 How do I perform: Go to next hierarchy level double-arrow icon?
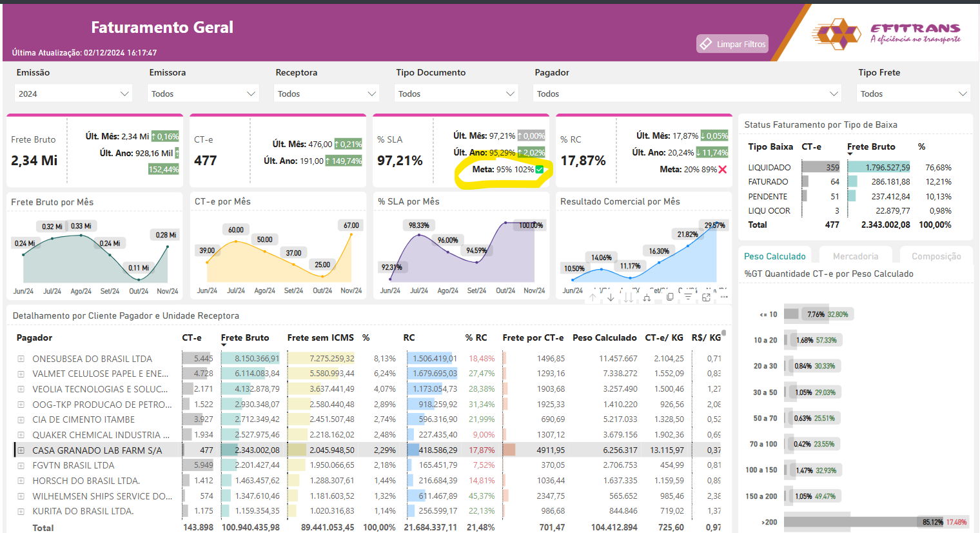[x=628, y=297]
